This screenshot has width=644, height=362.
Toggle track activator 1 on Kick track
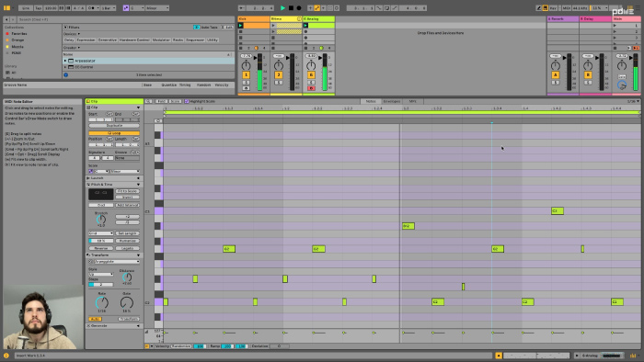pyautogui.click(x=246, y=75)
